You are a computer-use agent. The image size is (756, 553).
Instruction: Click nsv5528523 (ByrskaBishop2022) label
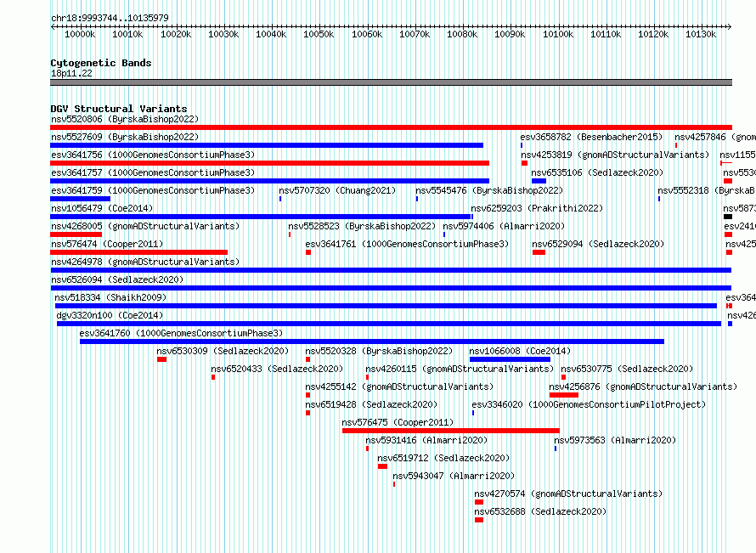point(362,226)
